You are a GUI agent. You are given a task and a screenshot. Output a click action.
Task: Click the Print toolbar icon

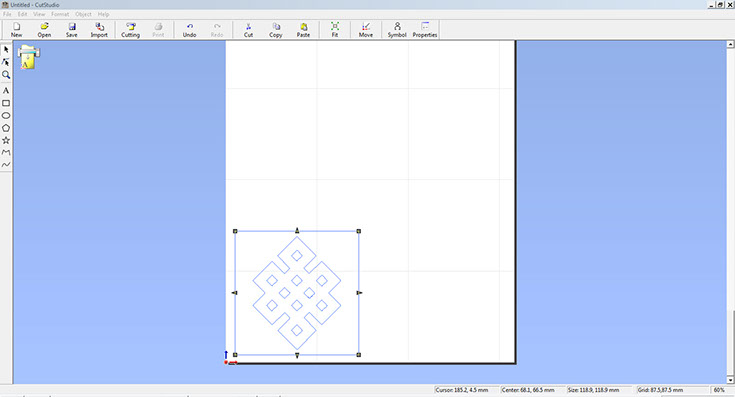(x=158, y=30)
